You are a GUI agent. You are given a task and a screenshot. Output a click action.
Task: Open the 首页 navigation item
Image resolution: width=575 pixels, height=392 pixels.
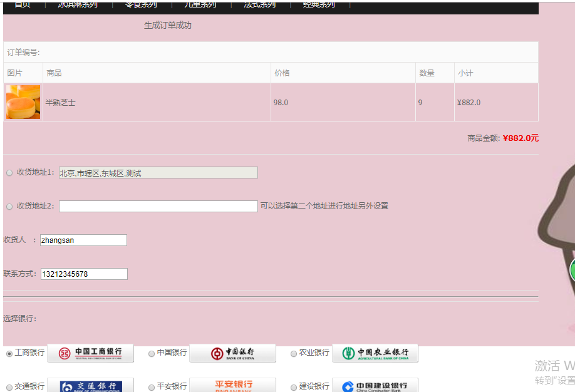pos(23,4)
